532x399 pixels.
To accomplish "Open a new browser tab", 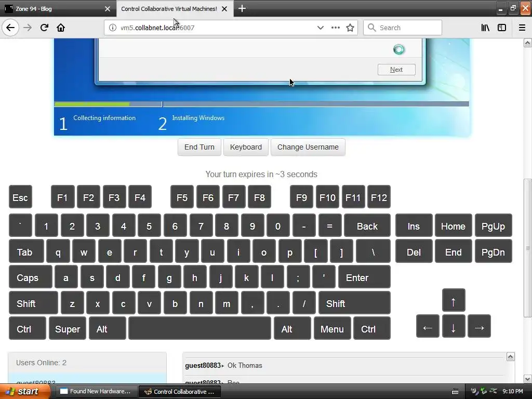I will pyautogui.click(x=242, y=8).
